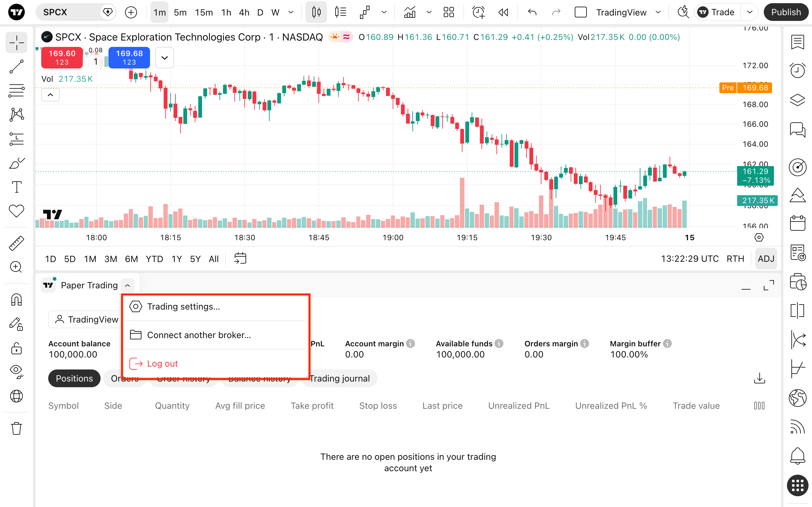Open the indicators menu icon
Viewport: 812px width, 507px height.
point(410,12)
